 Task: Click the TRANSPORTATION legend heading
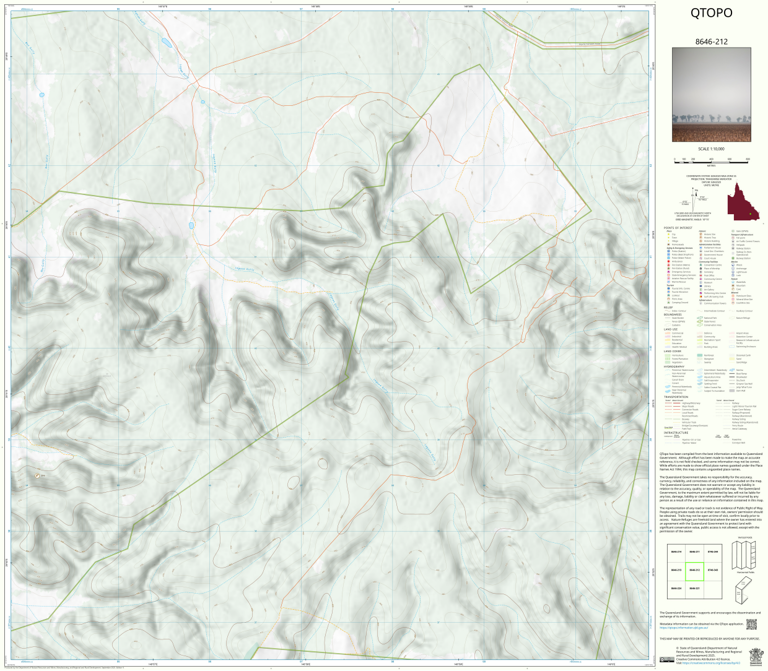pyautogui.click(x=676, y=397)
